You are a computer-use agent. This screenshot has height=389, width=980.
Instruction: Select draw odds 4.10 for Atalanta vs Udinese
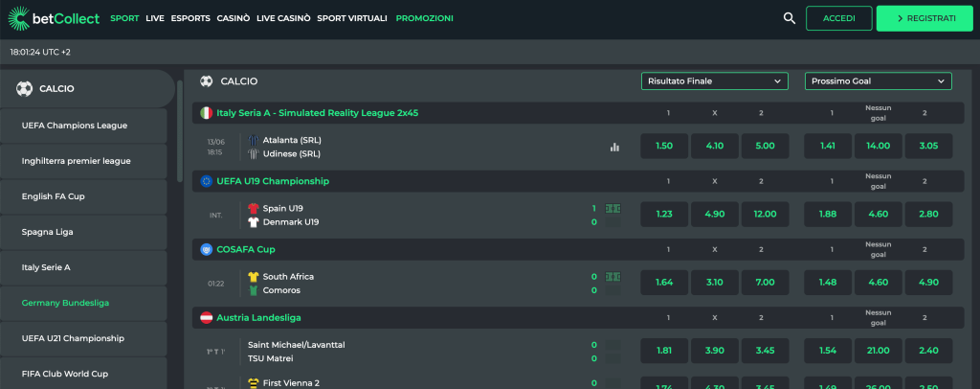tap(714, 146)
